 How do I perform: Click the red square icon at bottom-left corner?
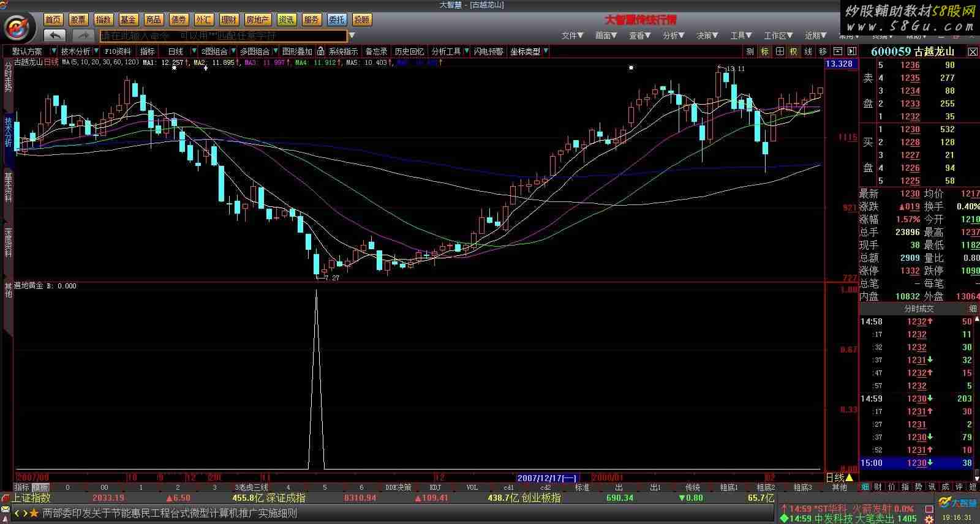point(6,498)
